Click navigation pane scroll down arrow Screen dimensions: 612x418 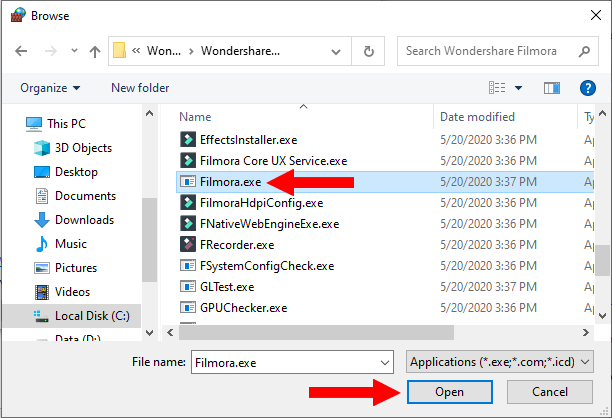point(149,333)
